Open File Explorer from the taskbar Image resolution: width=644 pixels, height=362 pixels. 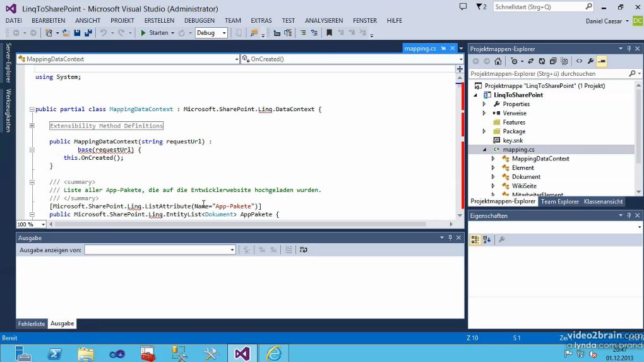point(86,353)
